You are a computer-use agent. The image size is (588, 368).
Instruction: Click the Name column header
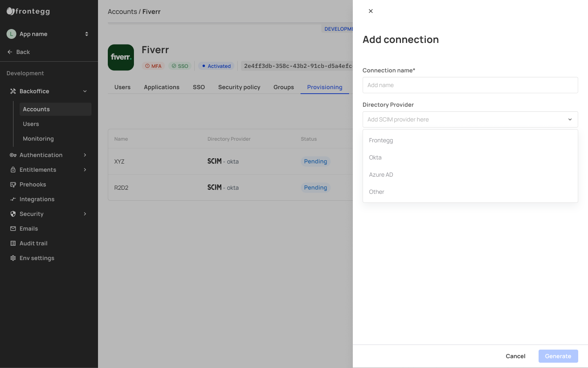[x=121, y=139]
